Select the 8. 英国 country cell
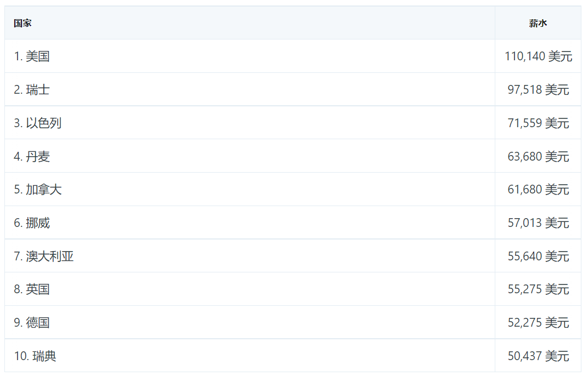This screenshot has height=376, width=588. (32, 289)
